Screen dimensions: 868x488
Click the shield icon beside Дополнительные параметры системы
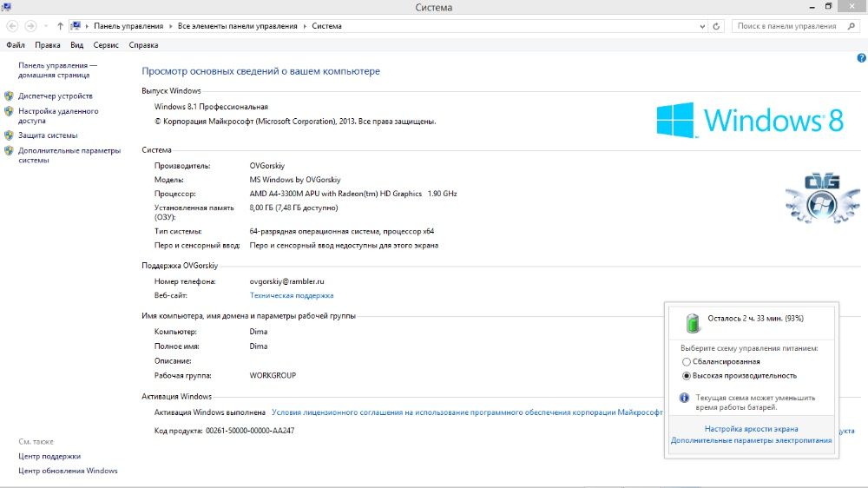(x=9, y=150)
